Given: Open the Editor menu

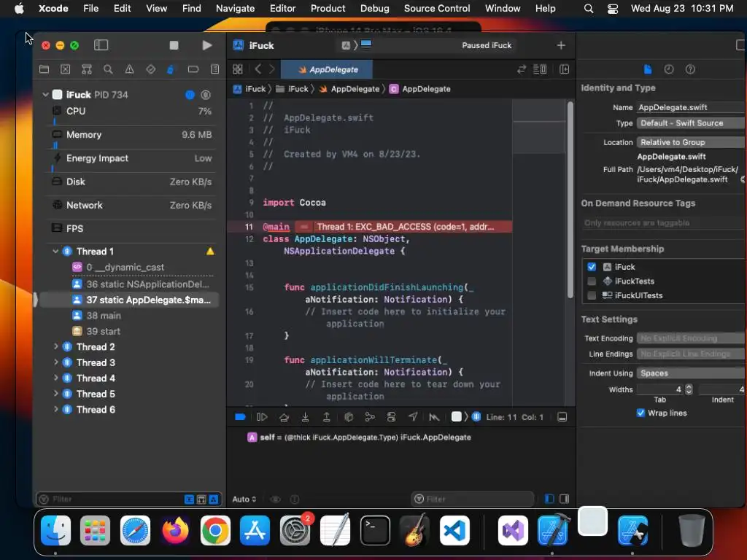Looking at the screenshot, I should point(282,8).
